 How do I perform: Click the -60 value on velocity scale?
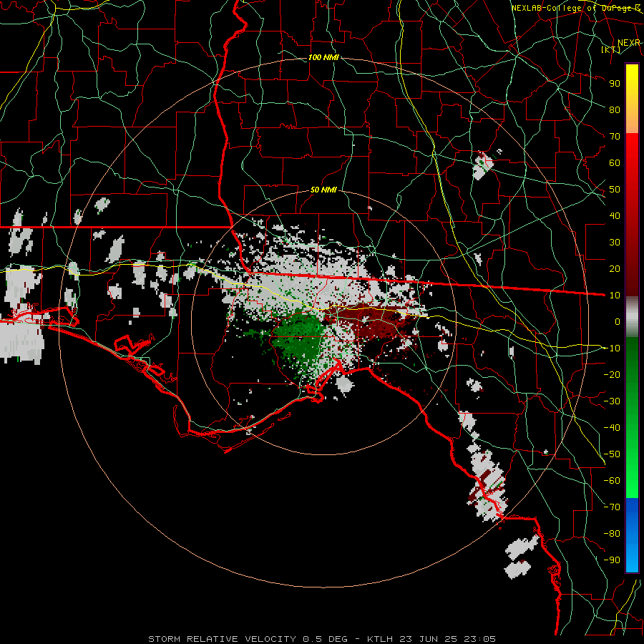pos(612,481)
